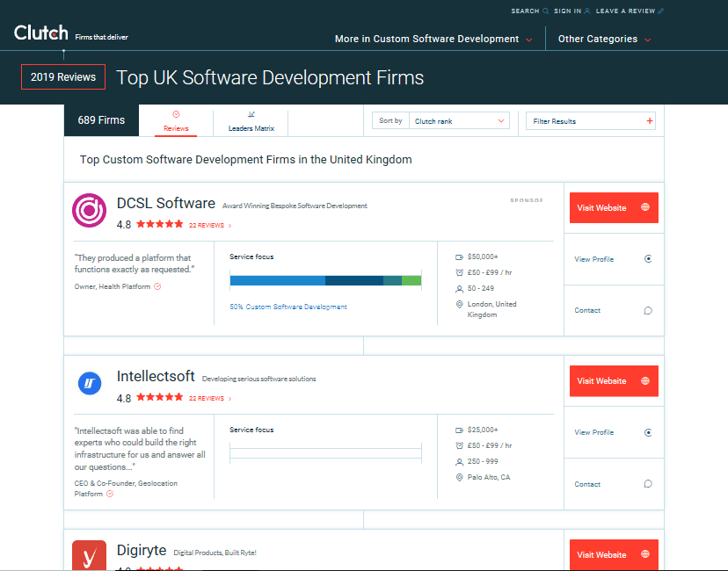This screenshot has width=728, height=571.
Task: Click Intellectsoft View Profile icon
Action: [x=648, y=432]
